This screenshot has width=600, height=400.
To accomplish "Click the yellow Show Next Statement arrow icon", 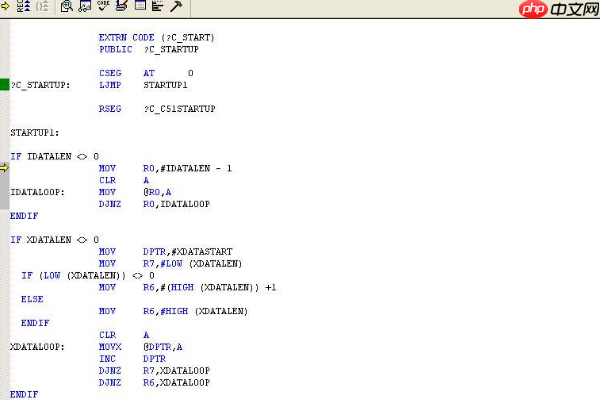I will (x=5, y=6).
